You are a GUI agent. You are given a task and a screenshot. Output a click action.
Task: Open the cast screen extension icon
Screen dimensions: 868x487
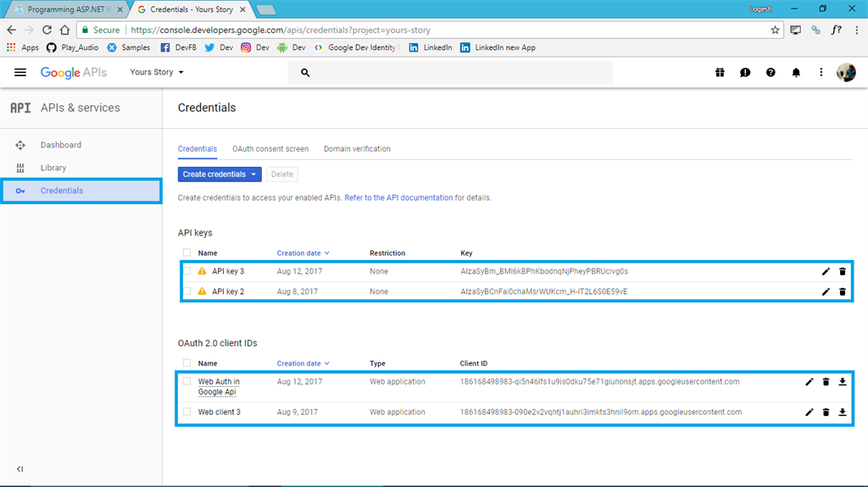pyautogui.click(x=795, y=30)
